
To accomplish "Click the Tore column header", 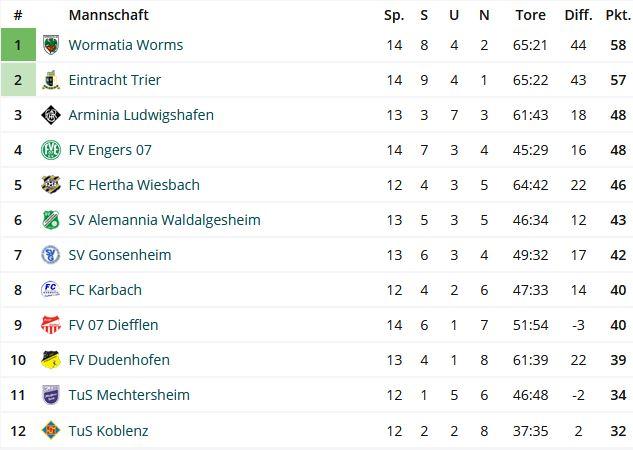I will coord(530,15).
